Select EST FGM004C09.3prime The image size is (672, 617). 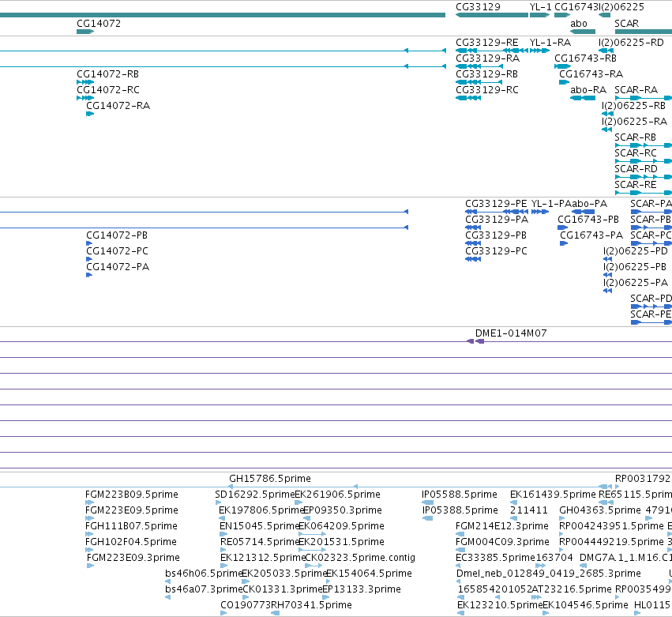[x=460, y=550]
